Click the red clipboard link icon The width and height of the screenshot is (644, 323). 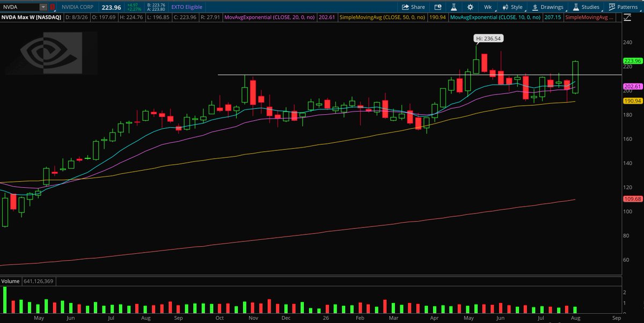coord(53,7)
